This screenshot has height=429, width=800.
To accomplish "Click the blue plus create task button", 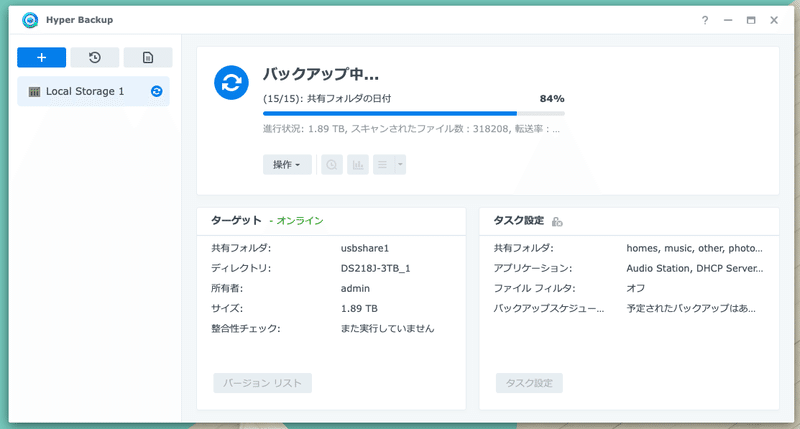I will (41, 57).
